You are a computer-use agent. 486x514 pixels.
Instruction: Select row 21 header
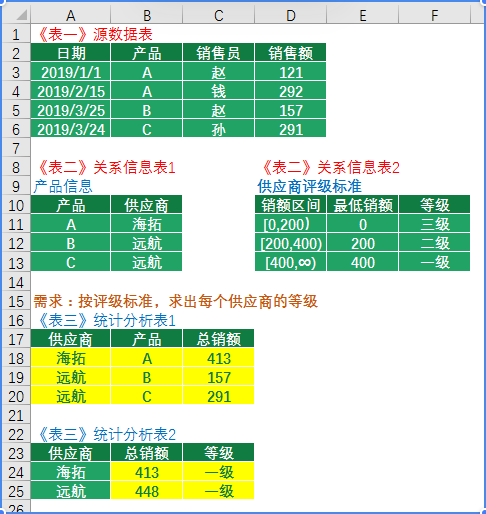pos(16,415)
